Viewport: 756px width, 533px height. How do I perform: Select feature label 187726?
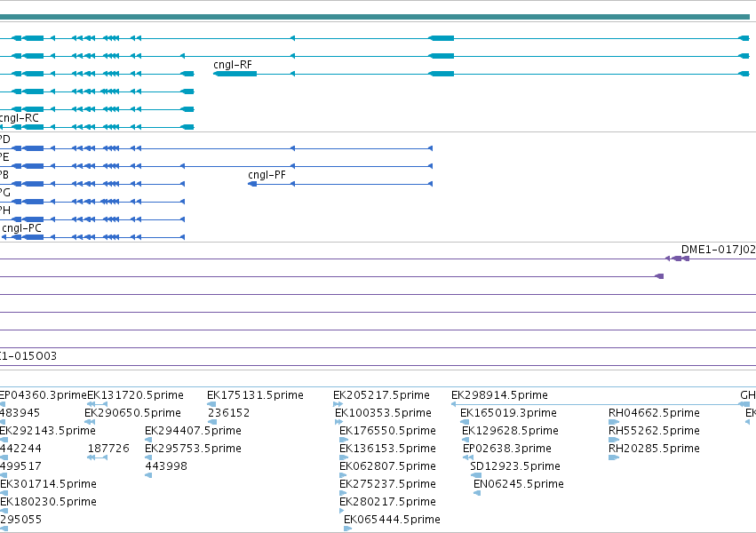click(108, 449)
